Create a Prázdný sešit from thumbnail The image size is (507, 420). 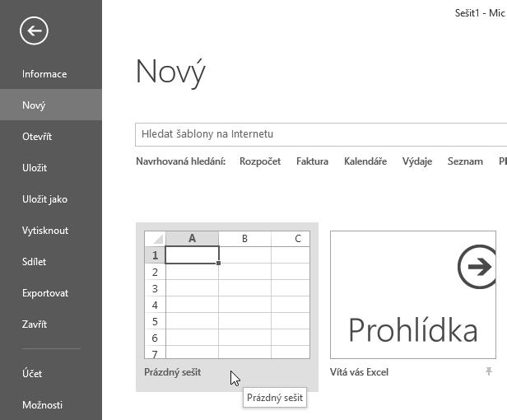click(227, 295)
